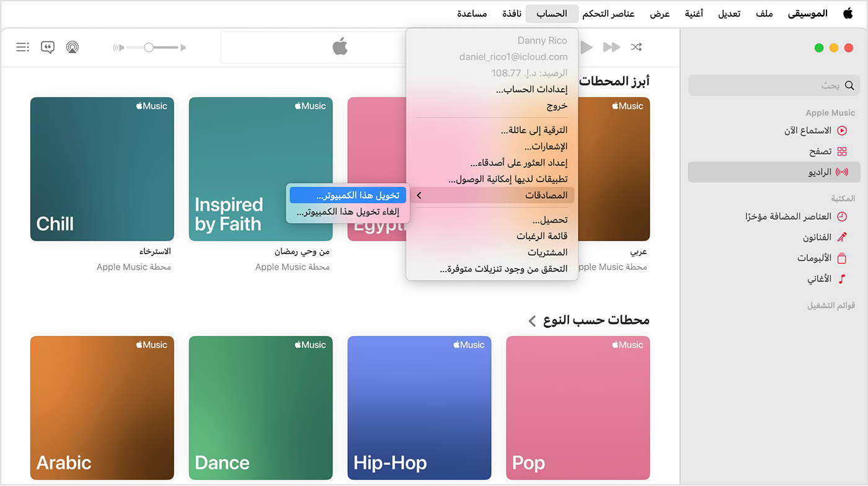Open the AirPlay audio output icon
This screenshot has width=868, height=486.
(73, 47)
